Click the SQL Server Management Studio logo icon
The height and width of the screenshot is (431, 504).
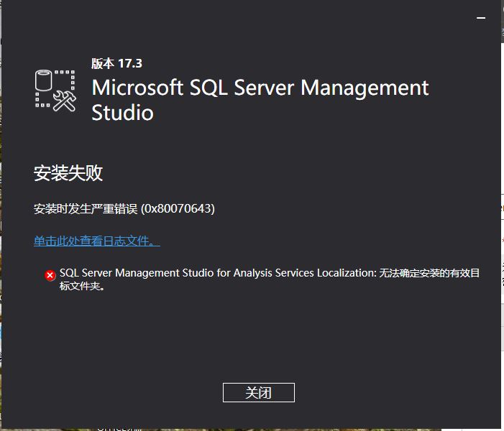click(55, 91)
